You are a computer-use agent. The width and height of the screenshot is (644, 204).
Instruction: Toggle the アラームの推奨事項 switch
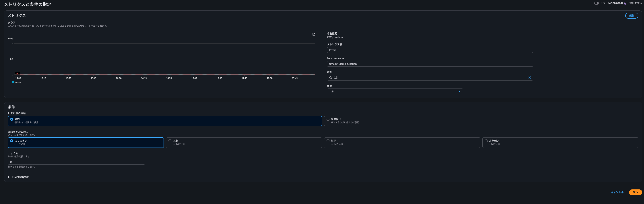tap(596, 3)
